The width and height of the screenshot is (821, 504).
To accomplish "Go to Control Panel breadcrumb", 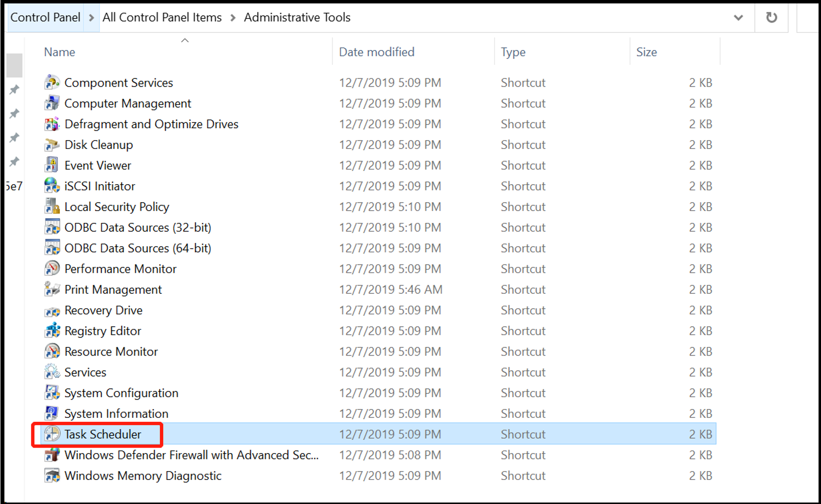I will (45, 18).
